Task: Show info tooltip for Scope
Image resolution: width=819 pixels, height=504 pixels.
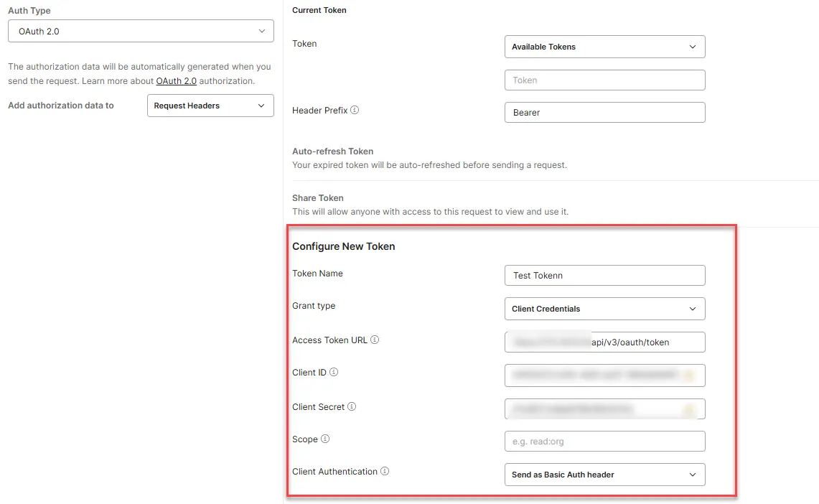Action: pos(325,439)
